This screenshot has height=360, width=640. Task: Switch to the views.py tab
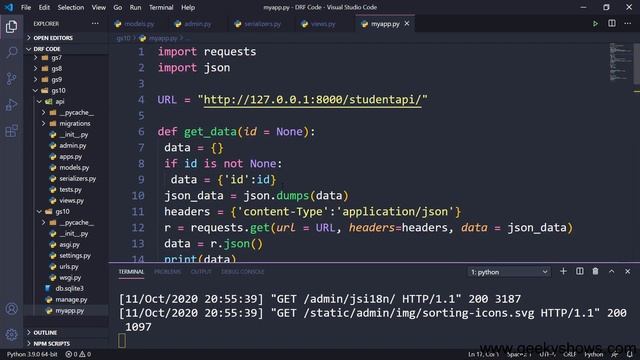pyautogui.click(x=323, y=24)
